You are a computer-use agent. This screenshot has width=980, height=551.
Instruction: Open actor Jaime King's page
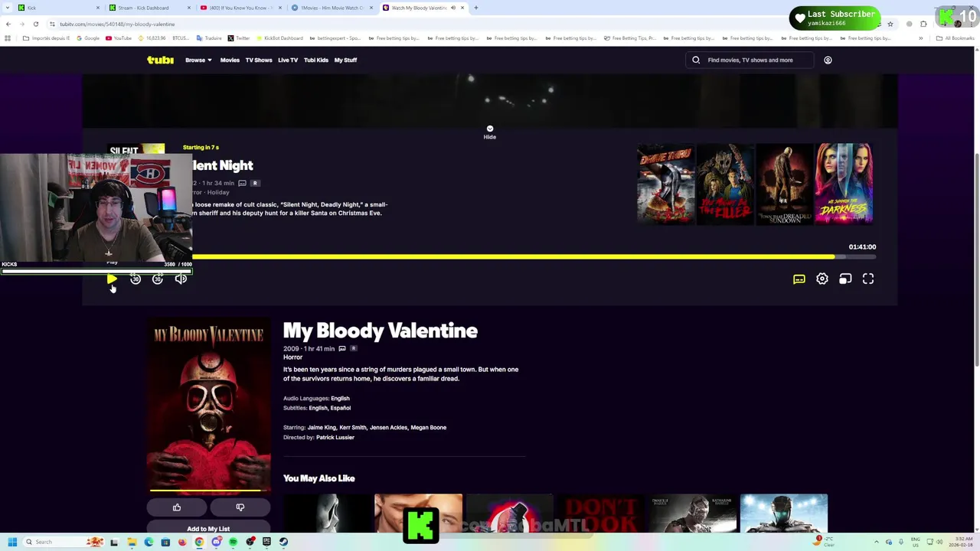click(322, 428)
